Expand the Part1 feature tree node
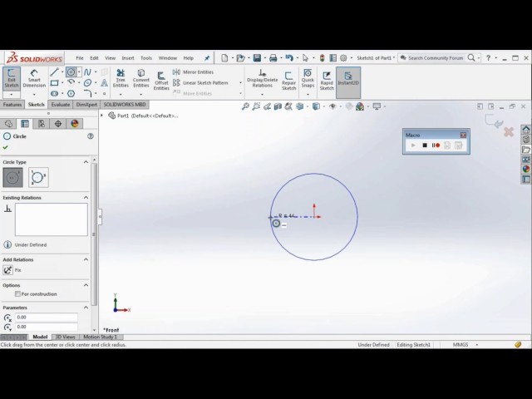This screenshot has height=399, width=532. pos(101,116)
